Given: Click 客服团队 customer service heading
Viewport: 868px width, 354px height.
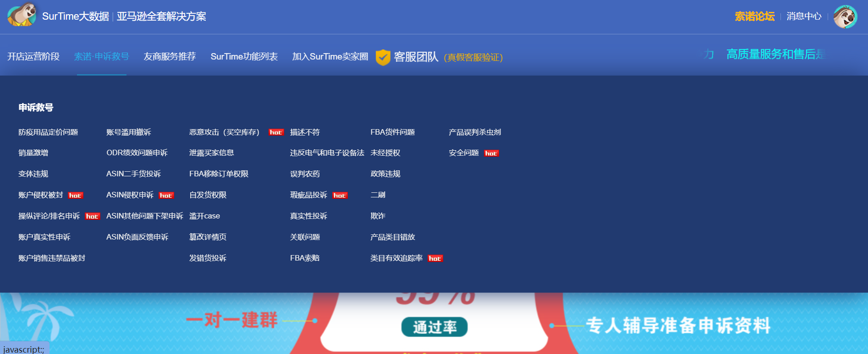Looking at the screenshot, I should point(416,57).
